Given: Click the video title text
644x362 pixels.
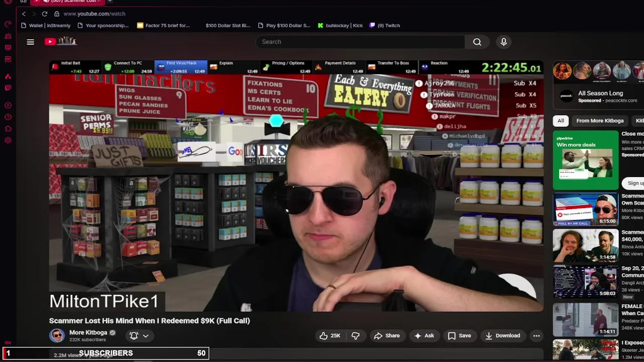Looking at the screenshot, I should [x=149, y=321].
